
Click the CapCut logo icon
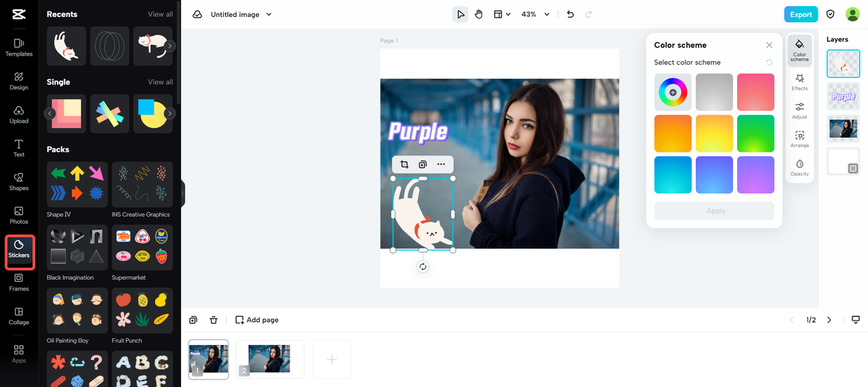click(x=19, y=14)
